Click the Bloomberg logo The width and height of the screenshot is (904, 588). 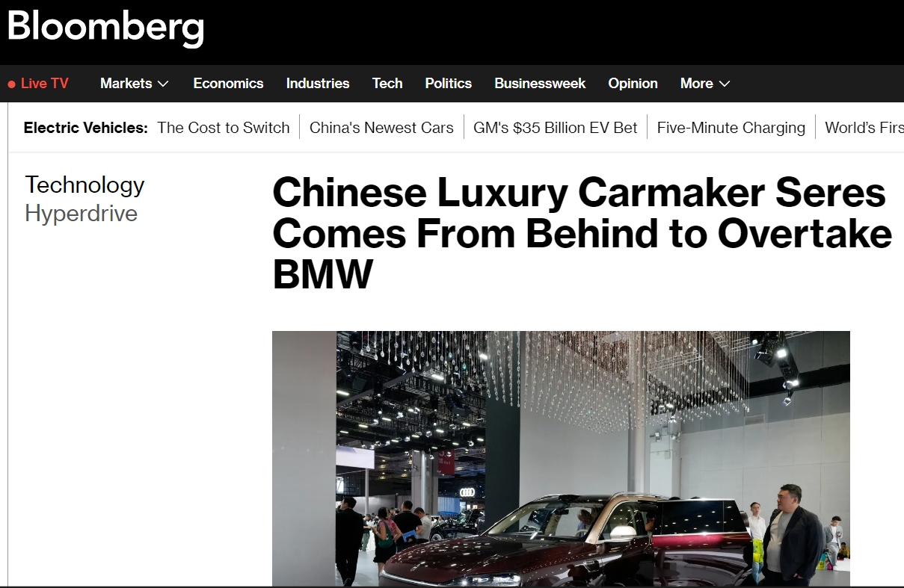[105, 28]
